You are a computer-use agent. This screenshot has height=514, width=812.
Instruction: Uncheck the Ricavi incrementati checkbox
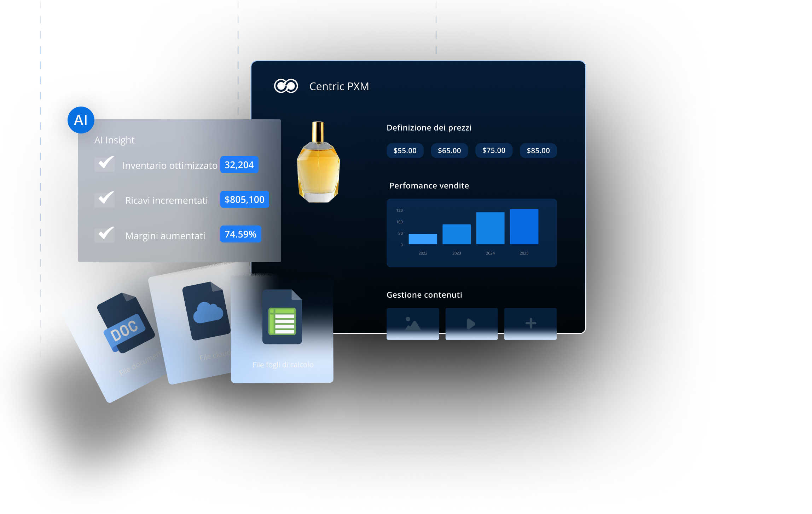(104, 200)
